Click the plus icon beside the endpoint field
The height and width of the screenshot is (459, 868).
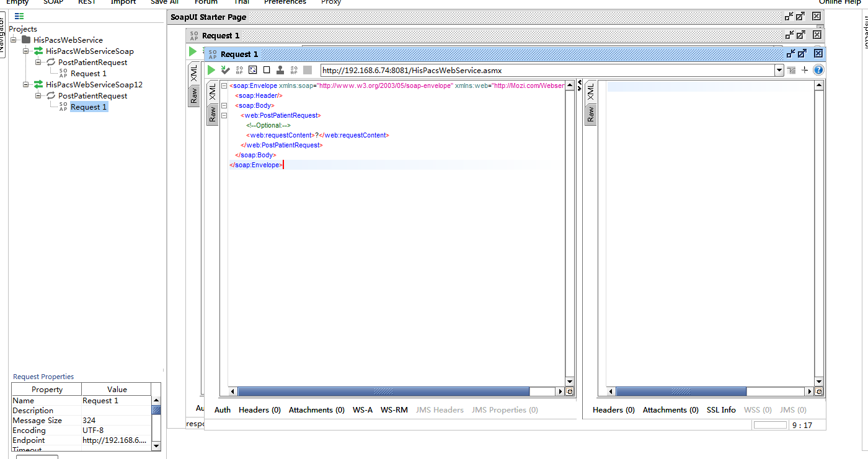pyautogui.click(x=805, y=70)
